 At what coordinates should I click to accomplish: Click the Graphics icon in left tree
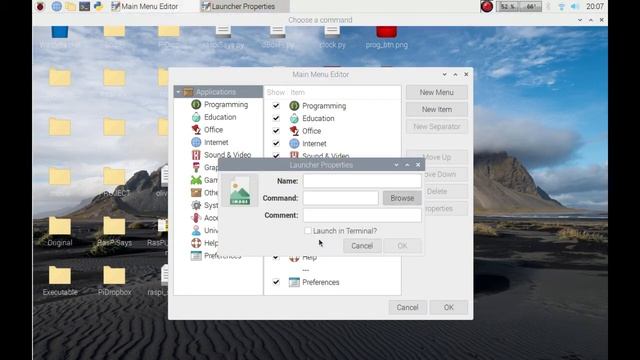click(x=196, y=167)
